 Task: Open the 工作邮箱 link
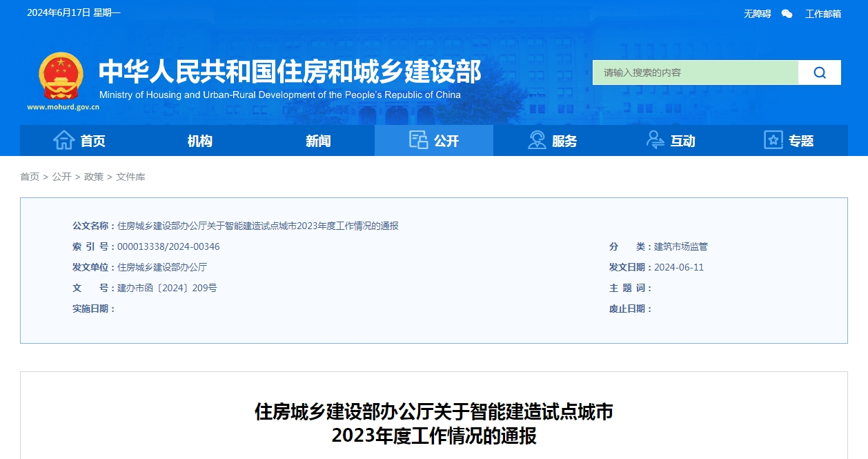coord(823,14)
